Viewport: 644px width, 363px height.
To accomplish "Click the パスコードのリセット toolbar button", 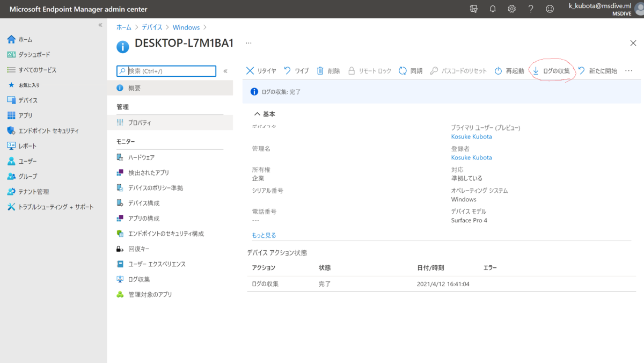I will 458,71.
